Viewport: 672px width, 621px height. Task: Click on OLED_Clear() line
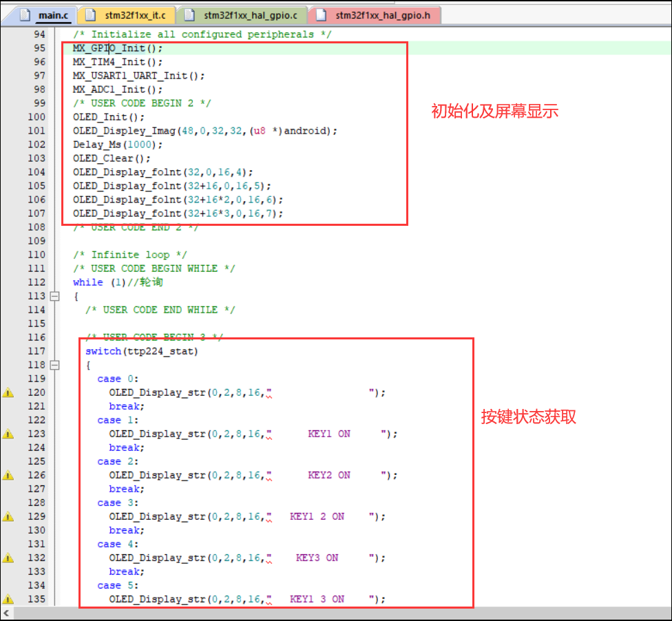coord(112,158)
